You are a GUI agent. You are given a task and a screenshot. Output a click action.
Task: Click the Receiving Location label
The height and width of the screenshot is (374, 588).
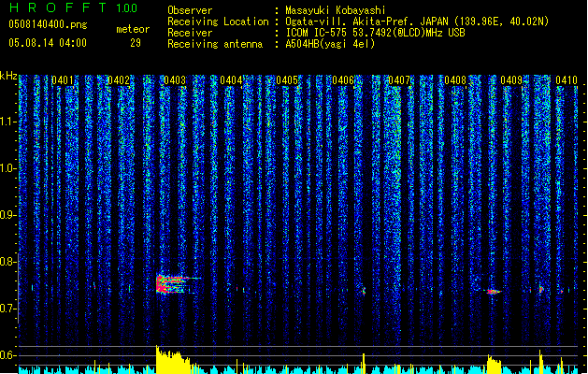(x=218, y=22)
